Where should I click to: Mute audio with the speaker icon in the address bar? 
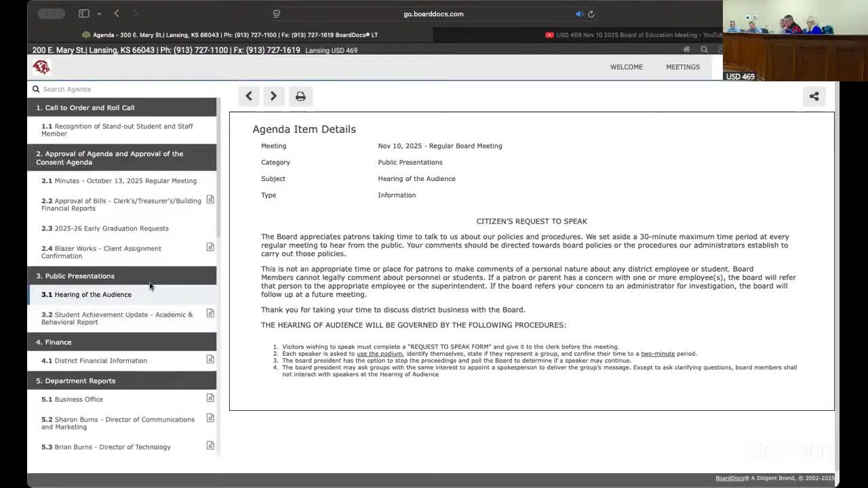pyautogui.click(x=579, y=14)
